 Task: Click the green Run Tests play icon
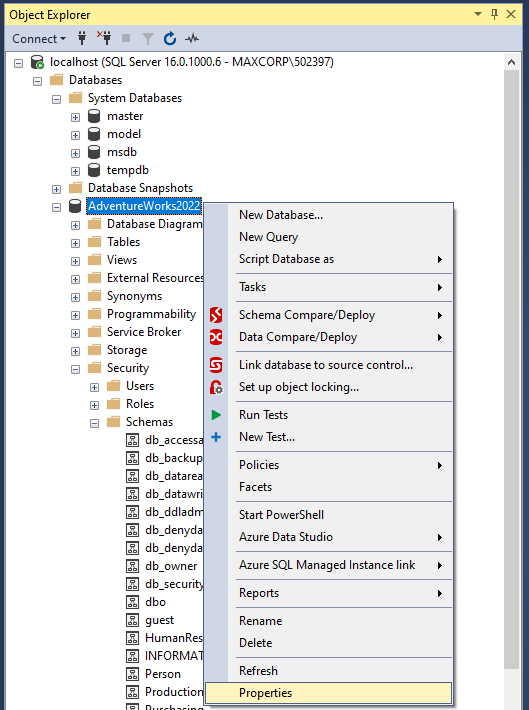click(x=216, y=415)
